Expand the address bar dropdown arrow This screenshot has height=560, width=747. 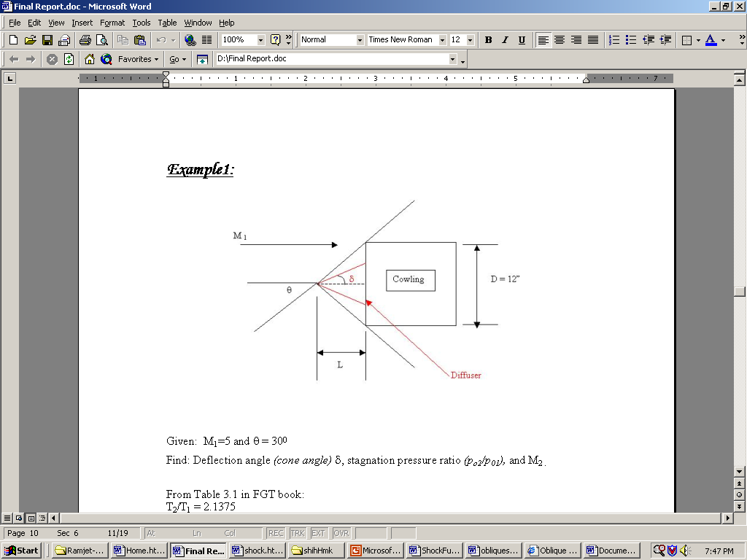[x=452, y=59]
